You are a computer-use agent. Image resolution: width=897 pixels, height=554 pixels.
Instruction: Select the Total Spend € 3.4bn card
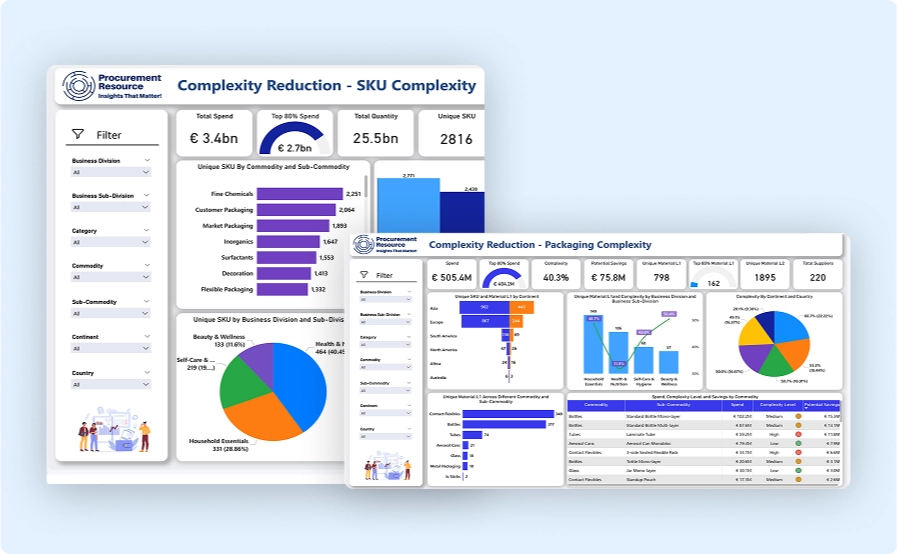click(214, 132)
